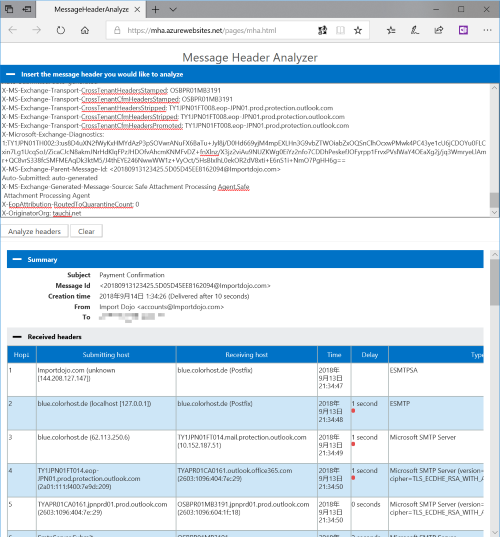This screenshot has width=500, height=537.
Task: Open a new tab with plus
Action: click(x=155, y=10)
